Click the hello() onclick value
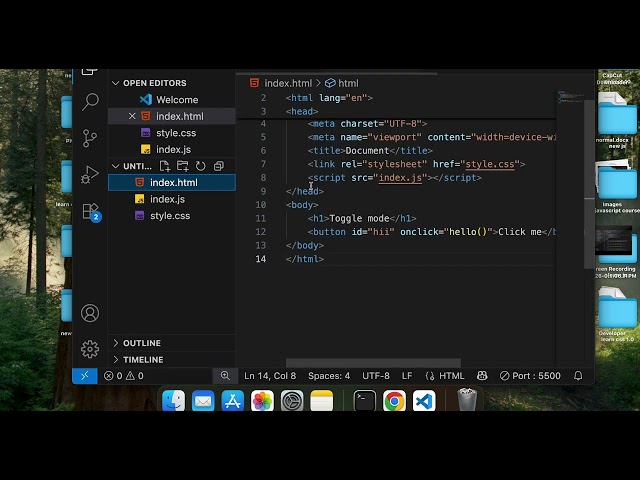Image resolution: width=640 pixels, height=480 pixels. tap(468, 232)
